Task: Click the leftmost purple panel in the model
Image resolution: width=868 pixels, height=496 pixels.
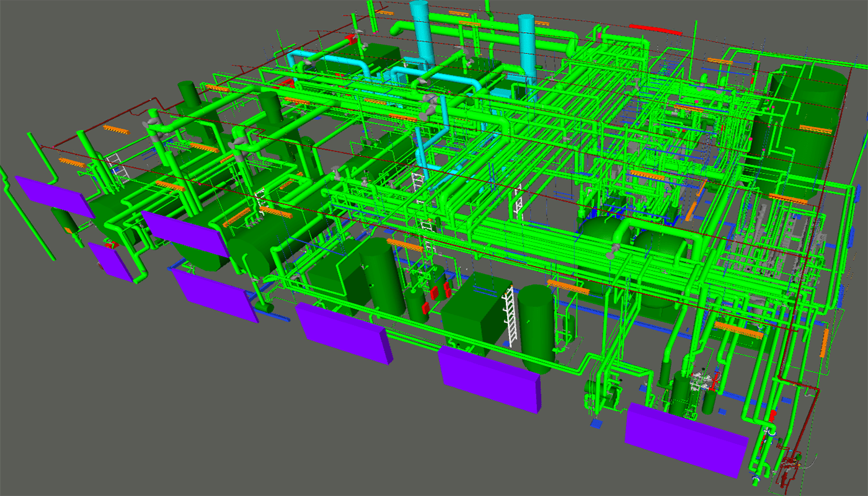Action: pyautogui.click(x=53, y=197)
